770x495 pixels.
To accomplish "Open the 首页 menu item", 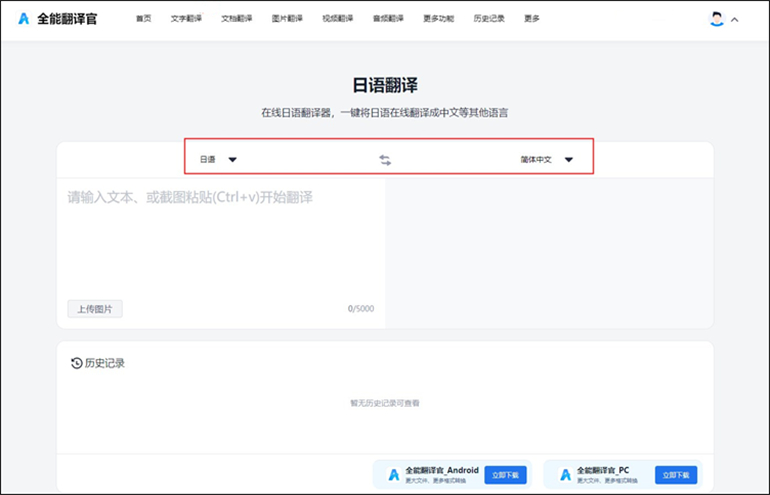I will coord(143,19).
